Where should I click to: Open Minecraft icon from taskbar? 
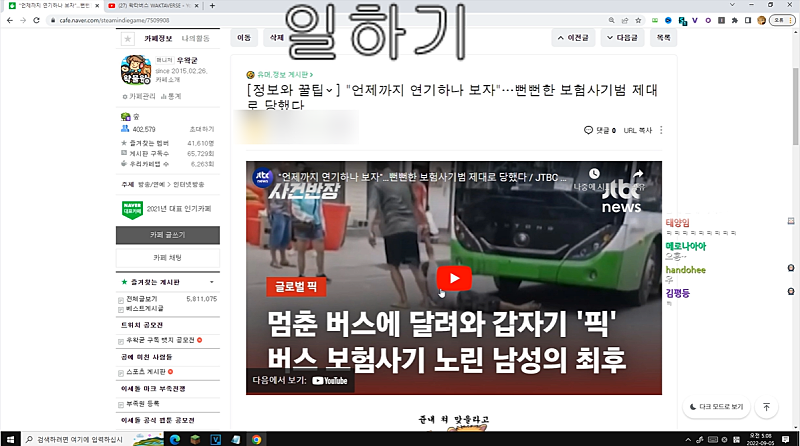coord(195,439)
